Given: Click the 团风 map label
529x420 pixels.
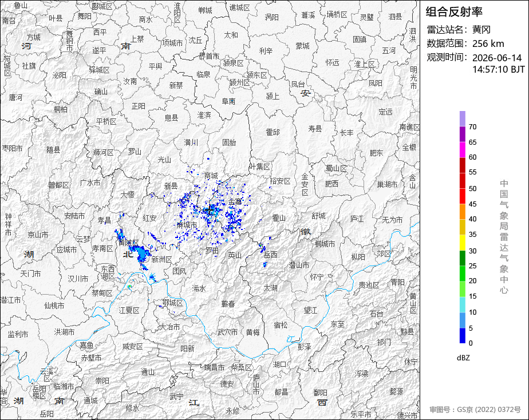Looking at the screenshot, I should coord(179,271).
